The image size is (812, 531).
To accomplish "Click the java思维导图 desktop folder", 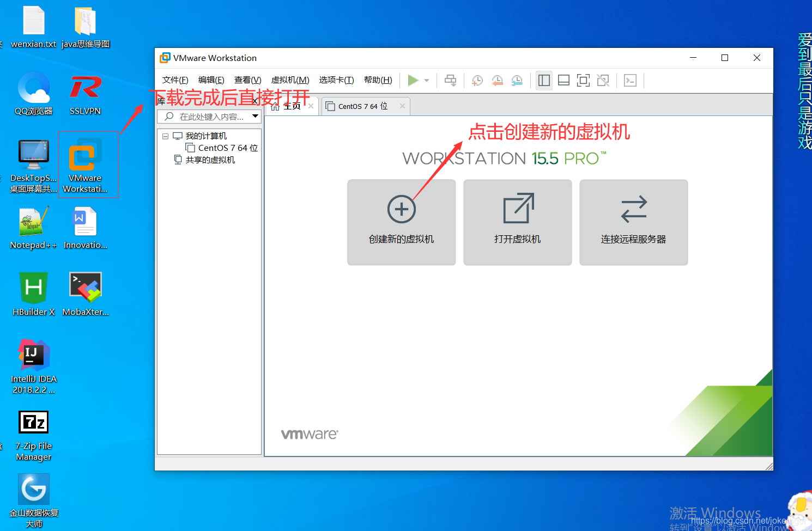I will tap(86, 27).
